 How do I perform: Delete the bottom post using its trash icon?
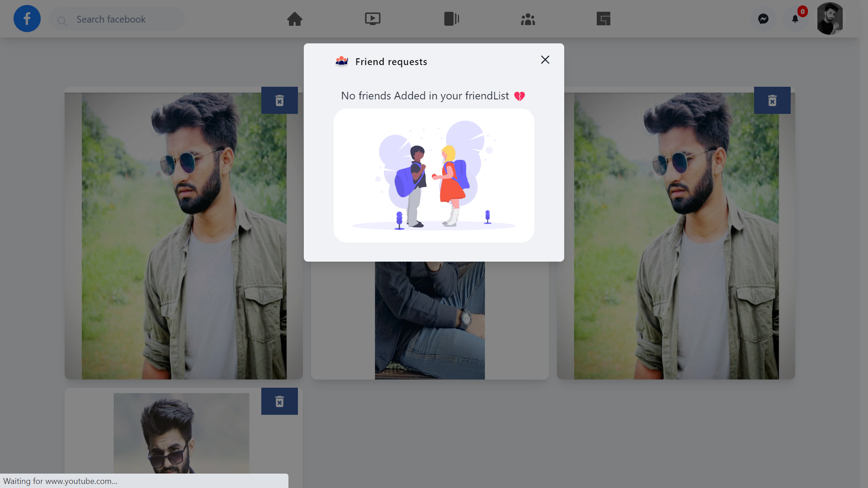[x=279, y=401]
